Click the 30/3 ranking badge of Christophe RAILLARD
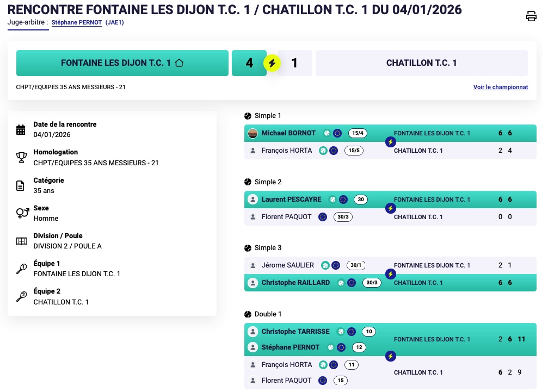This screenshot has width=542, height=392. click(x=373, y=283)
